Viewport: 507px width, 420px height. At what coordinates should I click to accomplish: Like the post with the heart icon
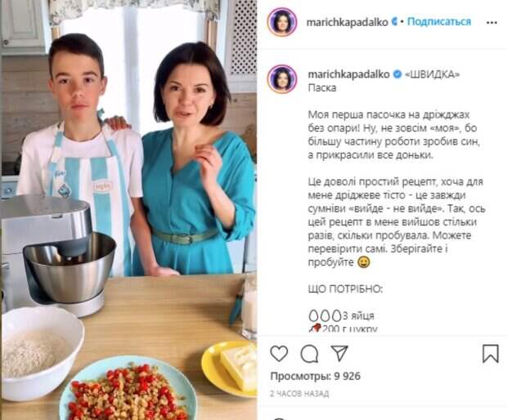(x=279, y=354)
